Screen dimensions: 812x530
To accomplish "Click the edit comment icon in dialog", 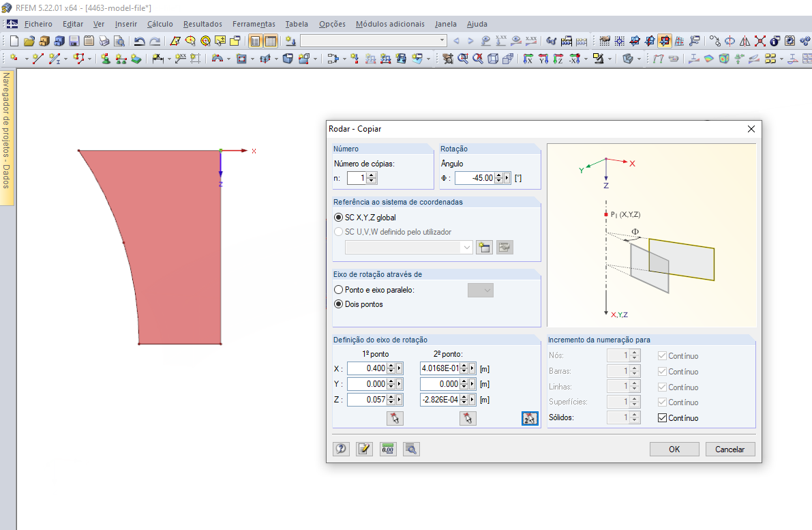I will tap(364, 449).
